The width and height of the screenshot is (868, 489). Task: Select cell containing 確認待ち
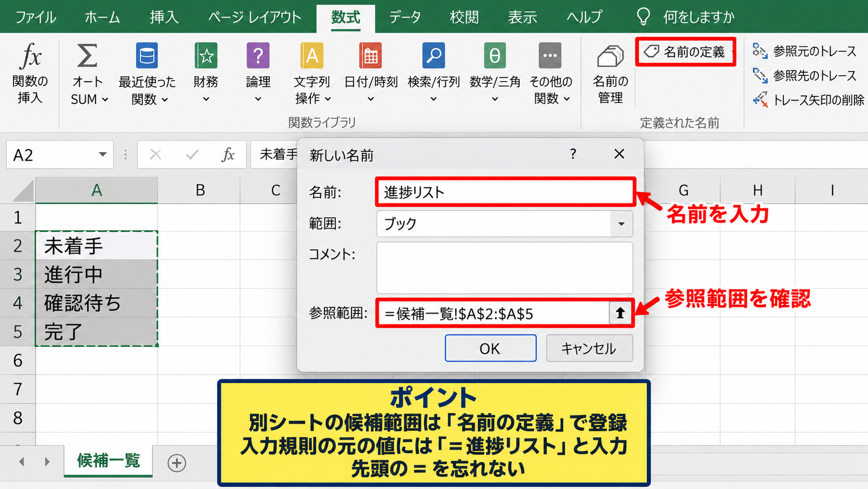(x=97, y=302)
